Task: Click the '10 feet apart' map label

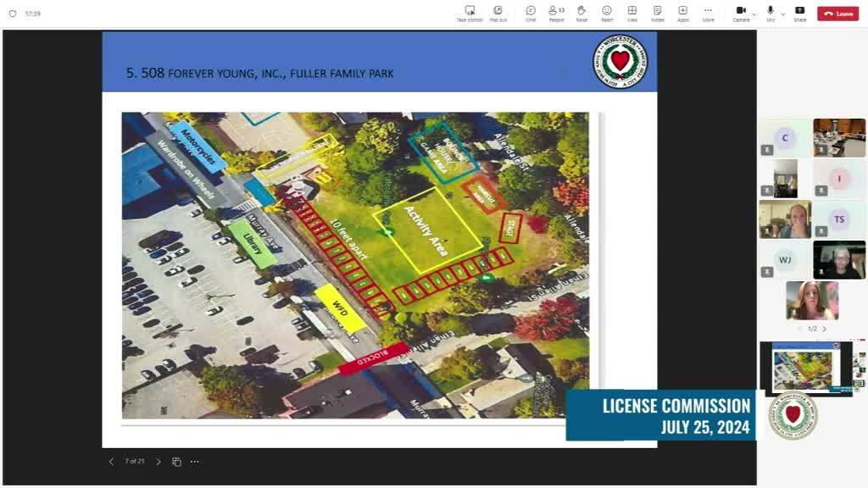Action: pos(348,239)
